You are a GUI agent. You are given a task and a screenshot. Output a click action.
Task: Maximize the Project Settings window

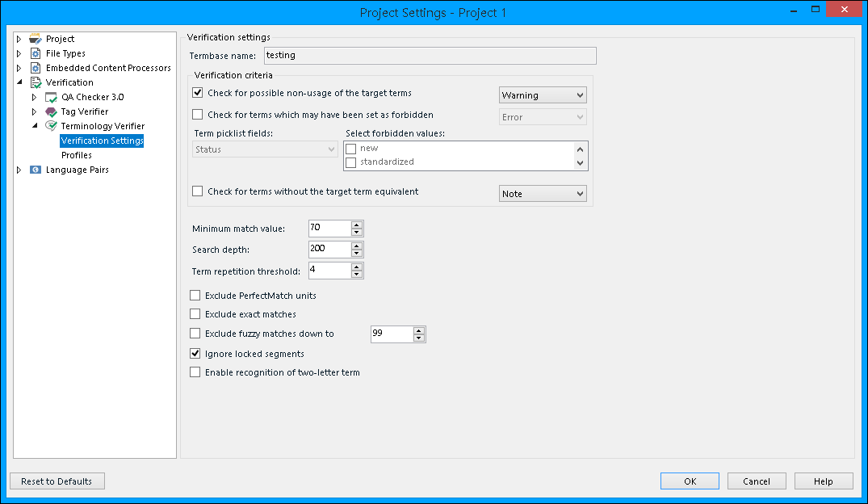pos(816,10)
